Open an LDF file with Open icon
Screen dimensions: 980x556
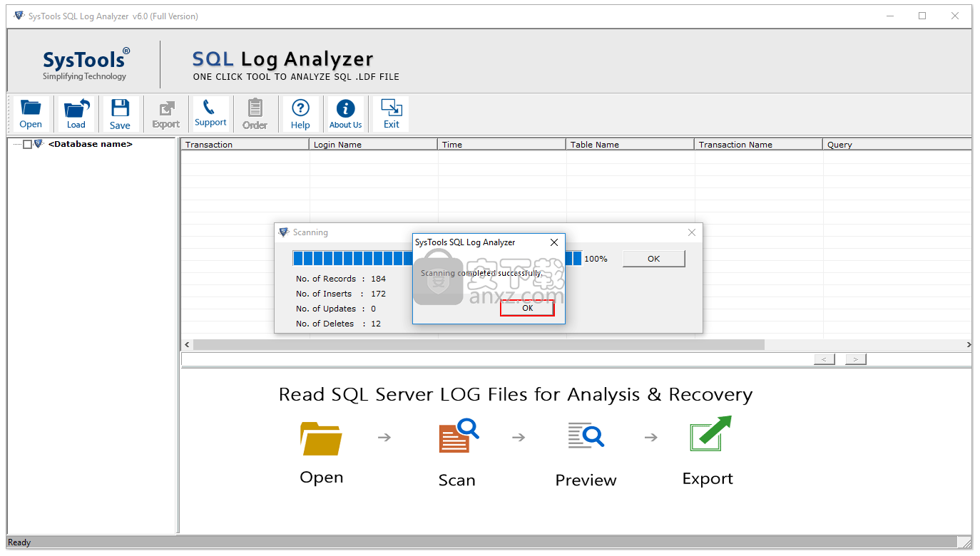pyautogui.click(x=31, y=114)
